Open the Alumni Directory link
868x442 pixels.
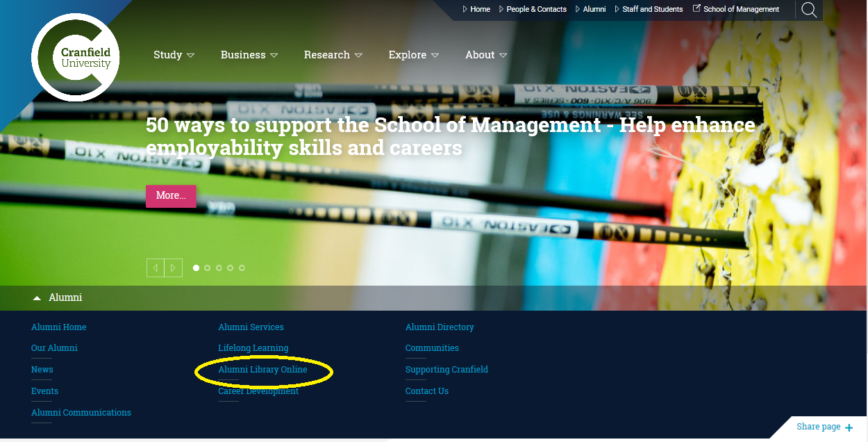tap(440, 327)
